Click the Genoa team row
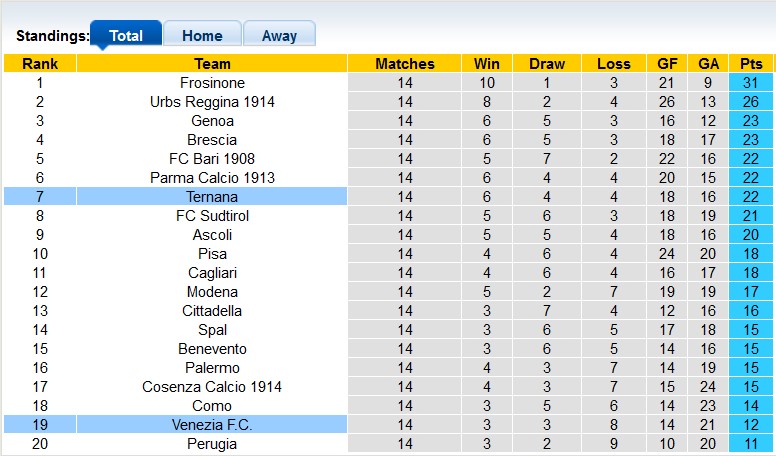The width and height of the screenshot is (776, 456). pos(212,121)
